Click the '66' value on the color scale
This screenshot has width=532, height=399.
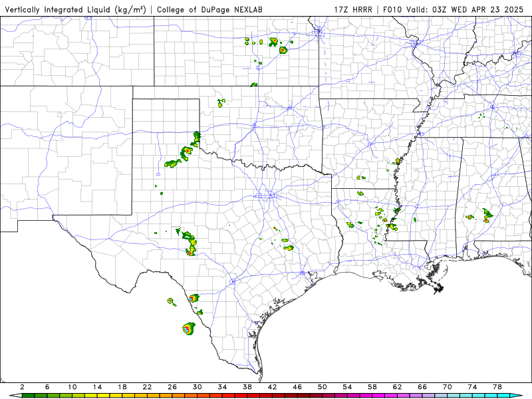[x=422, y=387]
